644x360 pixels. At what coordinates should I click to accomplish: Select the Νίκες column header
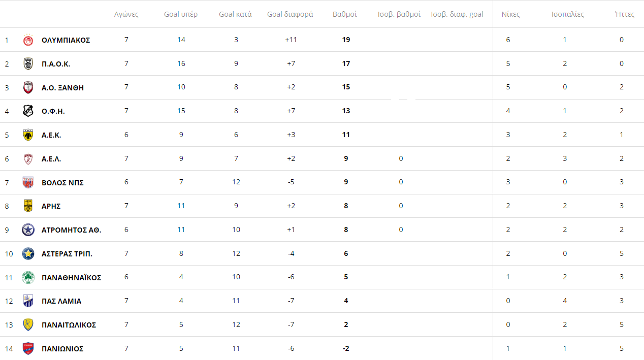pos(510,14)
